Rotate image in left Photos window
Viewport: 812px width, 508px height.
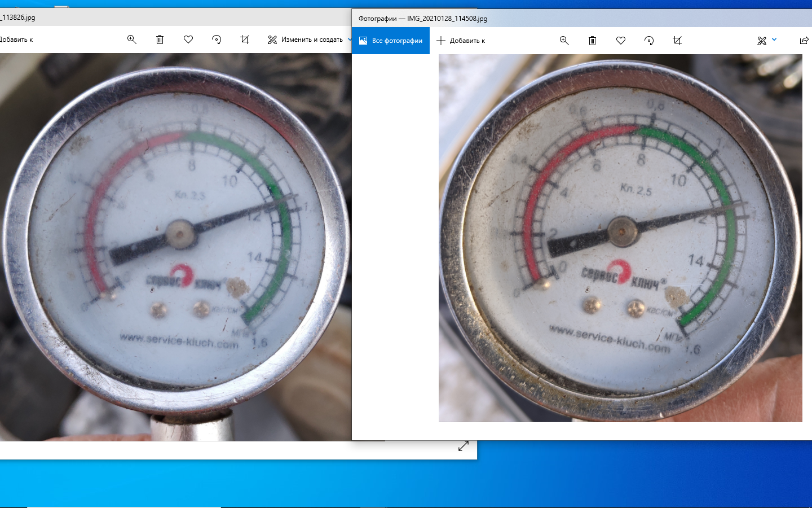tap(217, 40)
